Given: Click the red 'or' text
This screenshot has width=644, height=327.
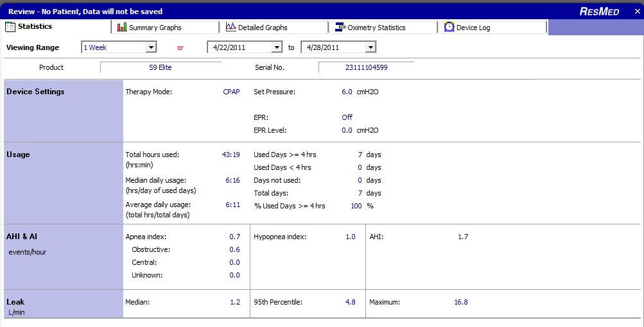Looking at the screenshot, I should [x=180, y=47].
